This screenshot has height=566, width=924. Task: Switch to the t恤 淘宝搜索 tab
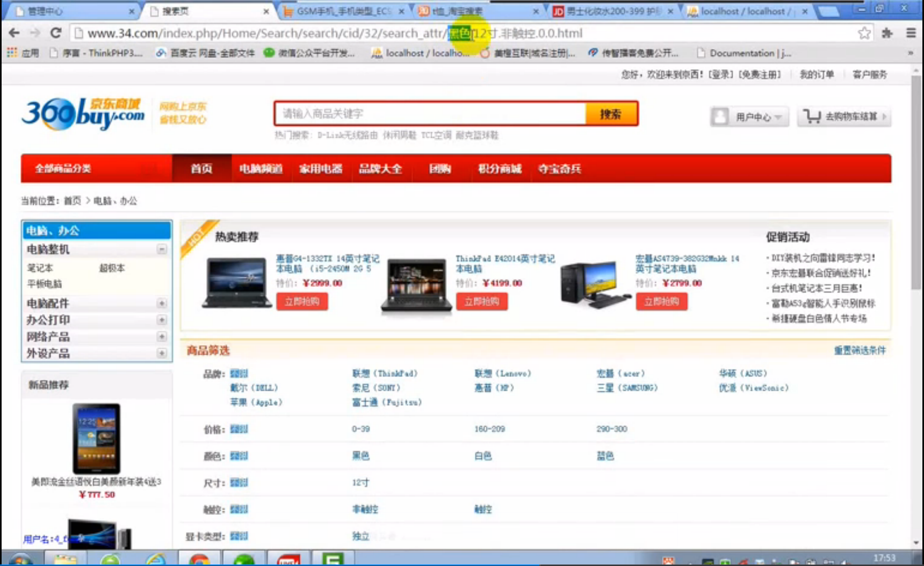click(478, 11)
